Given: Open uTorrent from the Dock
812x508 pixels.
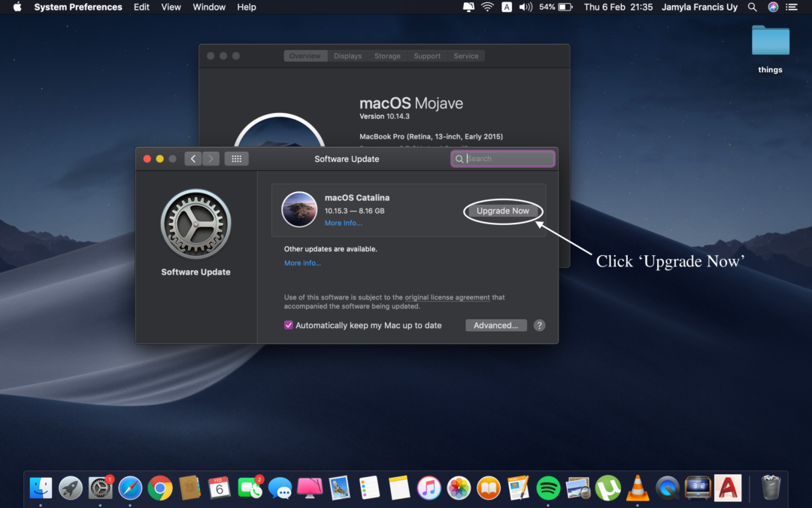Looking at the screenshot, I should (x=607, y=488).
